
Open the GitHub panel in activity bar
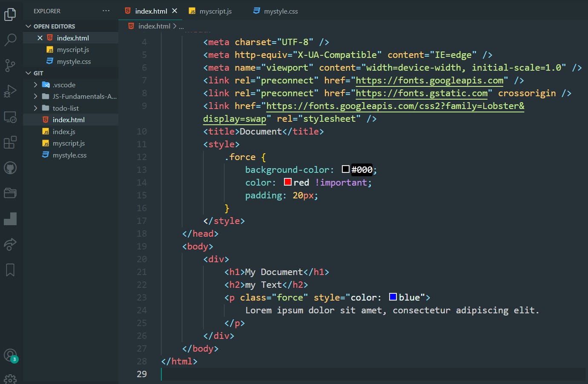point(10,168)
